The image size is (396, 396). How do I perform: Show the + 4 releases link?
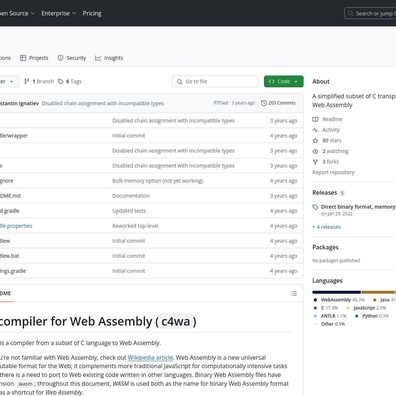pos(327,227)
